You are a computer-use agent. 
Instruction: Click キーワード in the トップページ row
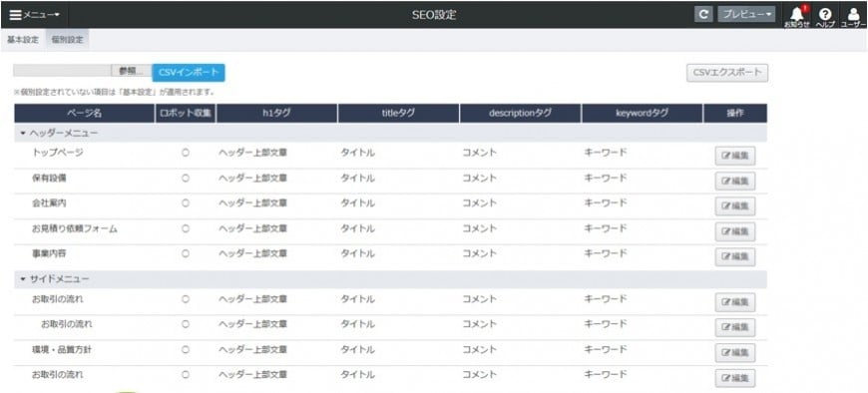606,153
